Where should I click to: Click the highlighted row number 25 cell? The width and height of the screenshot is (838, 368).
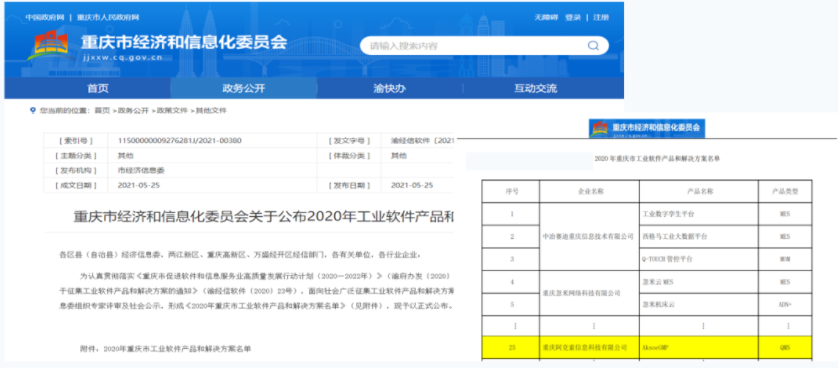tap(511, 347)
